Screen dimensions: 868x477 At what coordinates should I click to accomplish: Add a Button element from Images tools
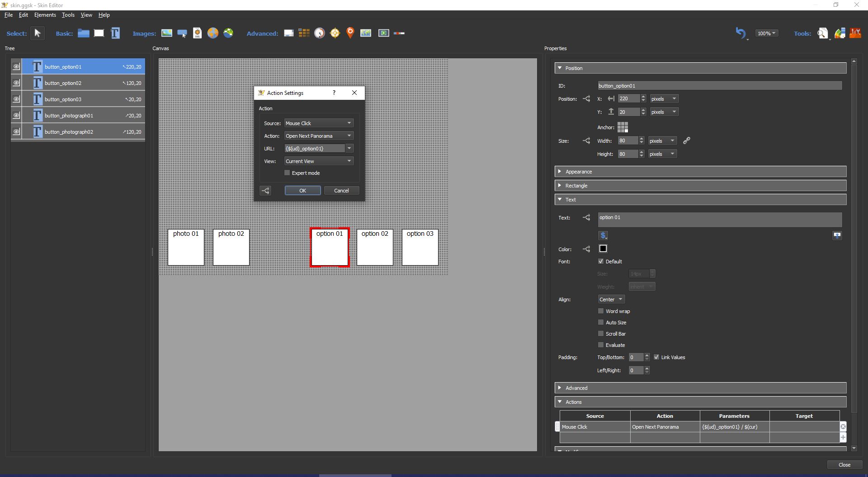tap(182, 33)
